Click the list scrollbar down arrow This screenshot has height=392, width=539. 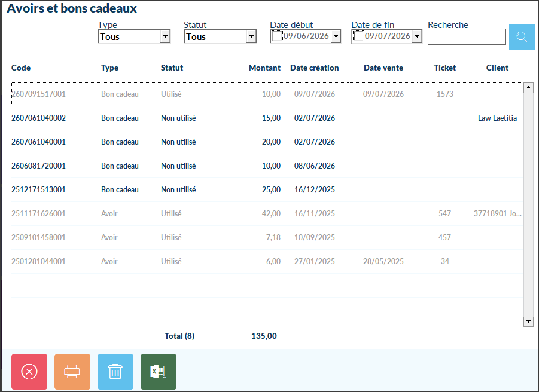(528, 321)
